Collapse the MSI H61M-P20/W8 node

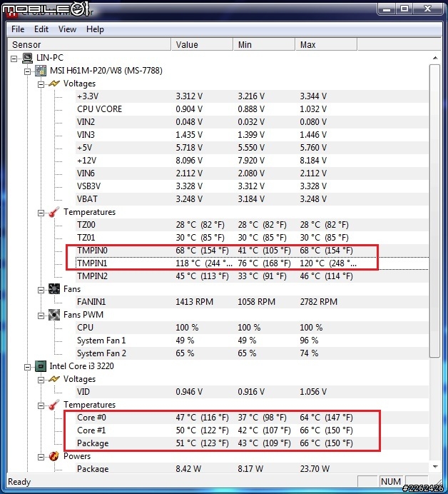(27, 71)
